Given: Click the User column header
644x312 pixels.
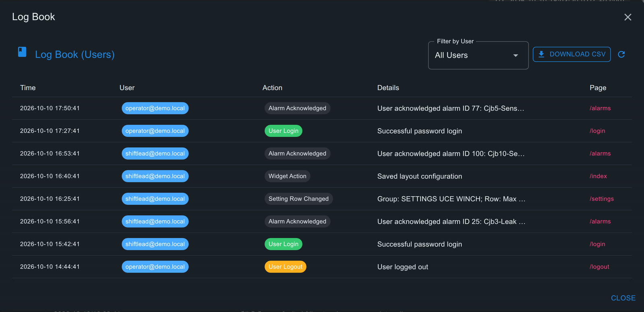Looking at the screenshot, I should click(127, 88).
